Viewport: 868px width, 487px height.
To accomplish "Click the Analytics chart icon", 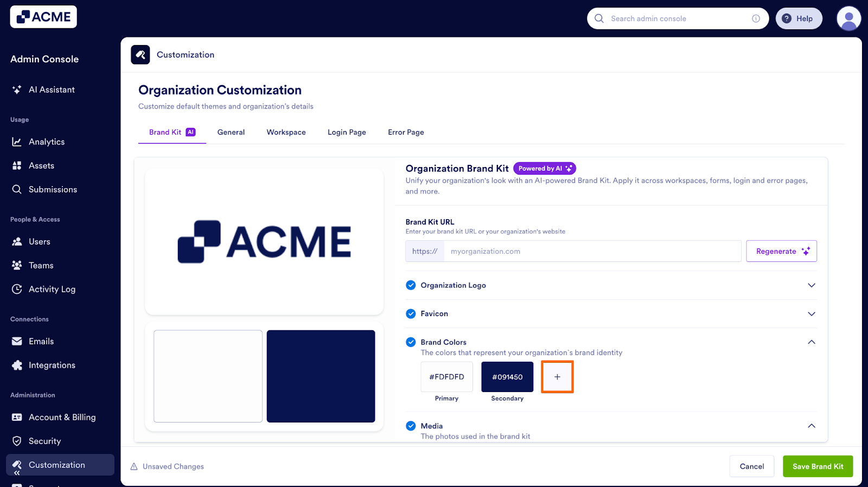I will pos(17,142).
